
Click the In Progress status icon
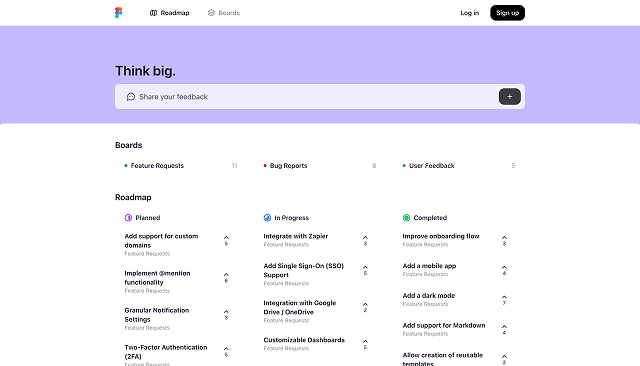point(267,218)
